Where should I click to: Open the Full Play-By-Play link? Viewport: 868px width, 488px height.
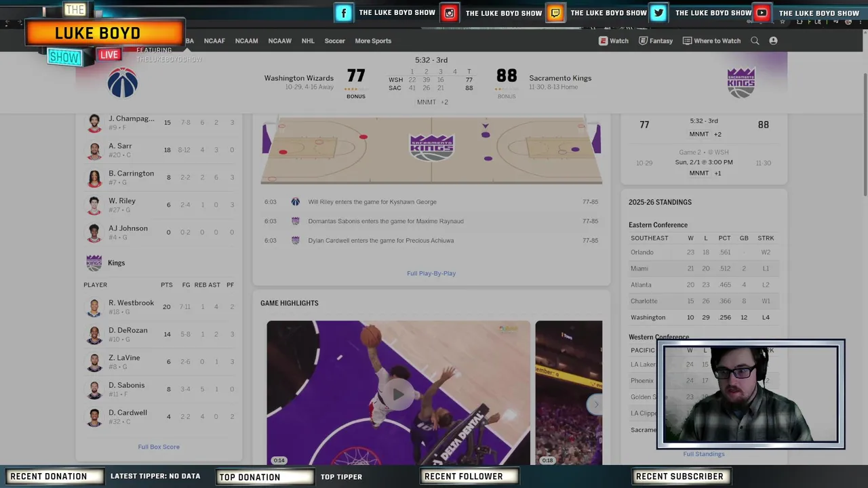coord(431,273)
